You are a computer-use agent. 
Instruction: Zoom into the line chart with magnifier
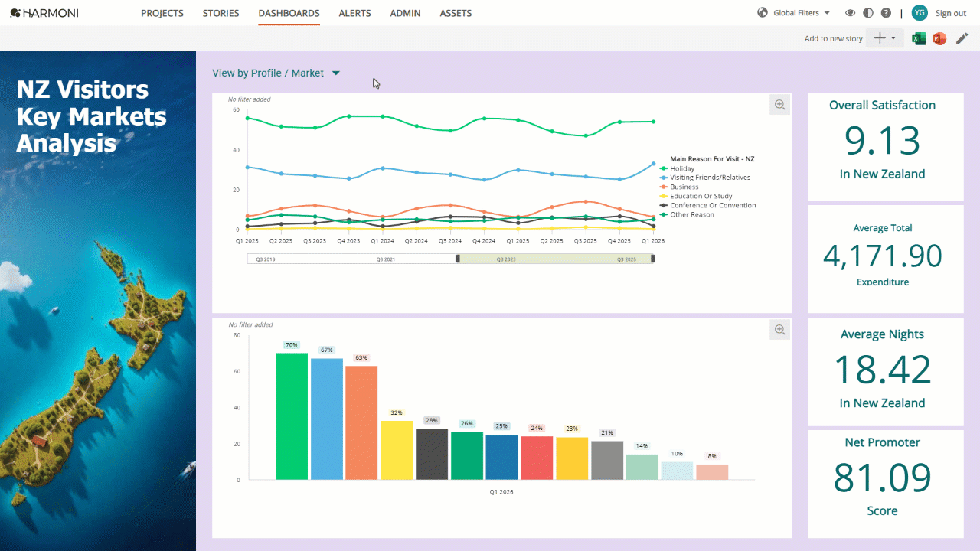pyautogui.click(x=779, y=105)
